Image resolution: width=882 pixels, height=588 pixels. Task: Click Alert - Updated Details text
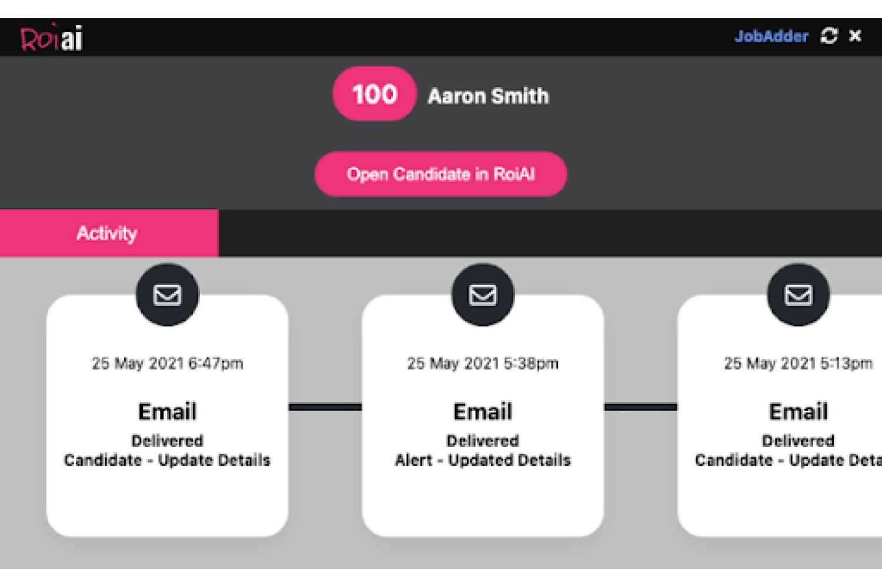483,460
